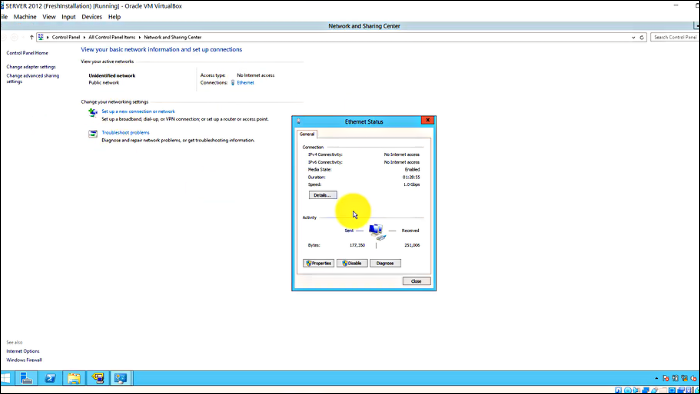The height and width of the screenshot is (394, 700).
Task: Click the Ethernet Status title bar icon
Action: tap(298, 121)
